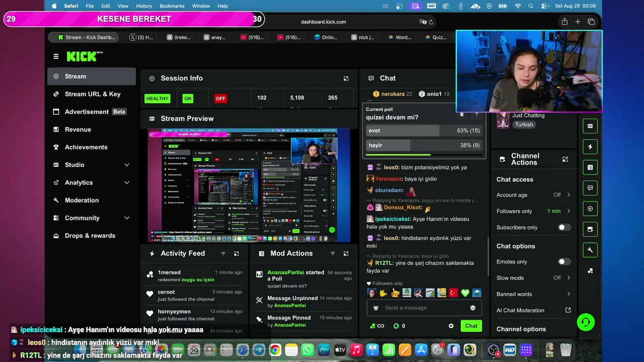Click the three-dots icon at the right rail bottom
The image size is (644, 362).
pos(590,270)
